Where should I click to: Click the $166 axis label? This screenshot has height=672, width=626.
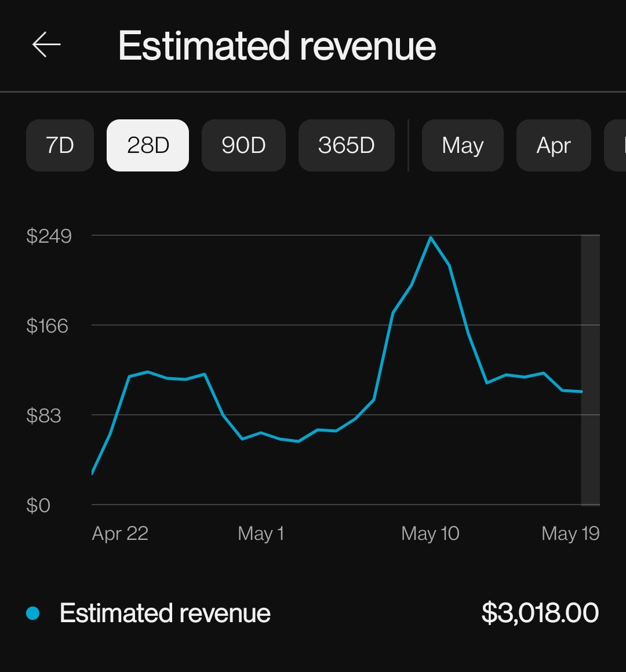coord(47,326)
